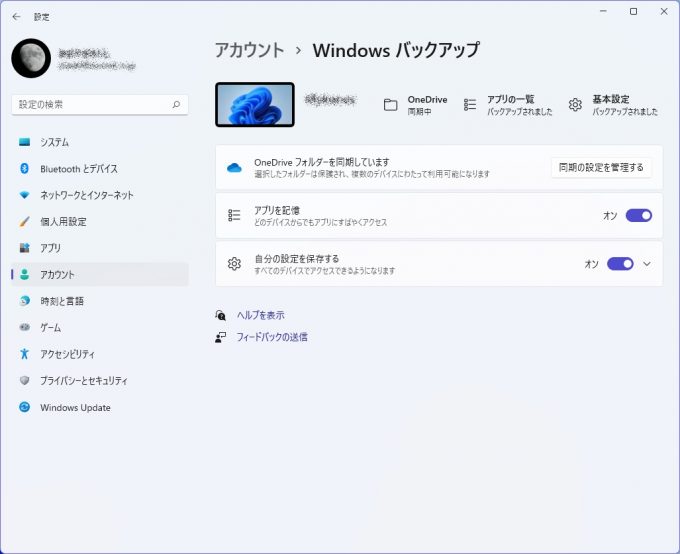The height and width of the screenshot is (554, 680).
Task: Click the アカウント person icon
Action: tap(25, 274)
